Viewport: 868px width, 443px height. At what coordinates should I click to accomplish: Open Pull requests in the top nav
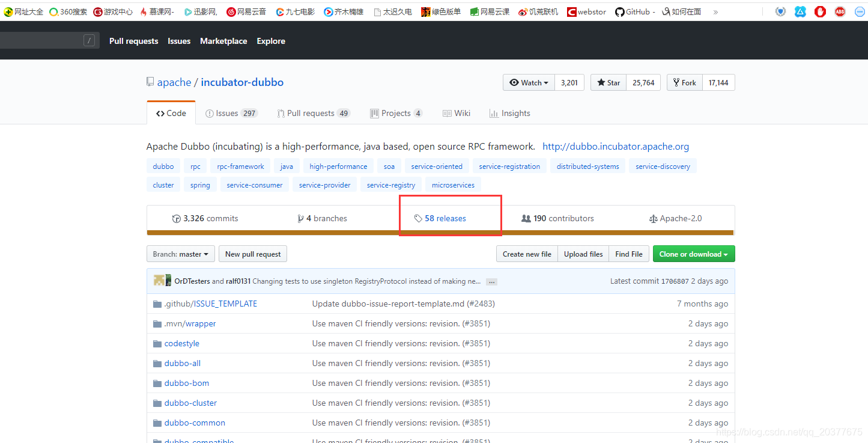click(x=134, y=41)
